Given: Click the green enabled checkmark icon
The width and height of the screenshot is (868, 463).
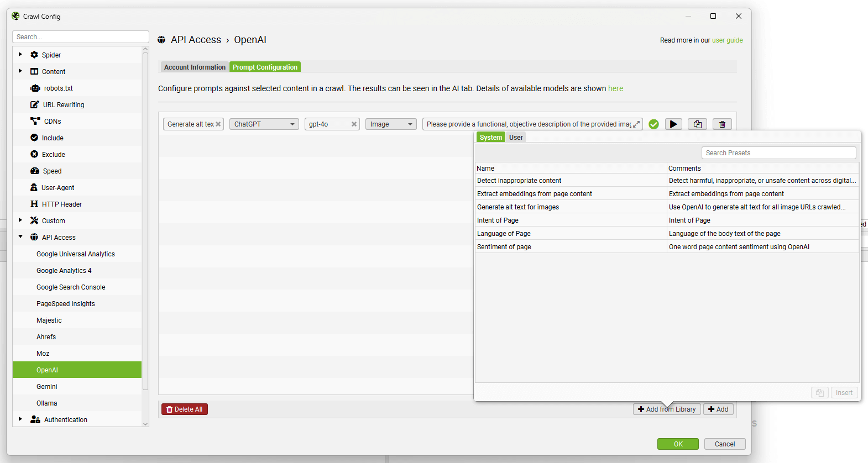Looking at the screenshot, I should [x=653, y=124].
